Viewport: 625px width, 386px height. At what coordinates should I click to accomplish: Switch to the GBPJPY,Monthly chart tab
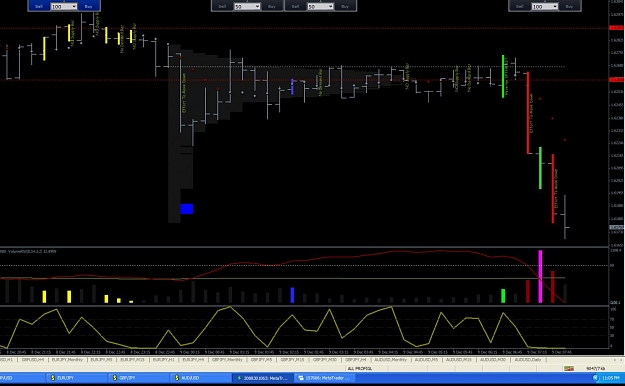(227, 359)
